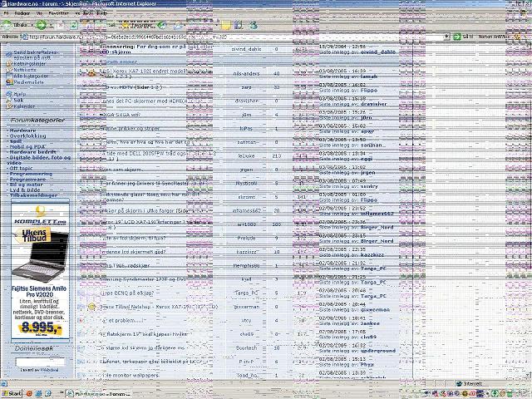Screen dimensions: 532x399
Task: Click the Domenesøk search input field
Action: click(40, 362)
